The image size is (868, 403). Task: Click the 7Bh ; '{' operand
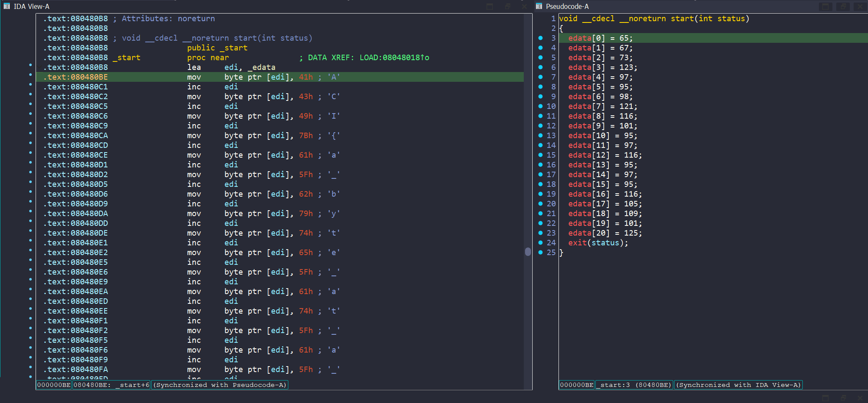(319, 136)
